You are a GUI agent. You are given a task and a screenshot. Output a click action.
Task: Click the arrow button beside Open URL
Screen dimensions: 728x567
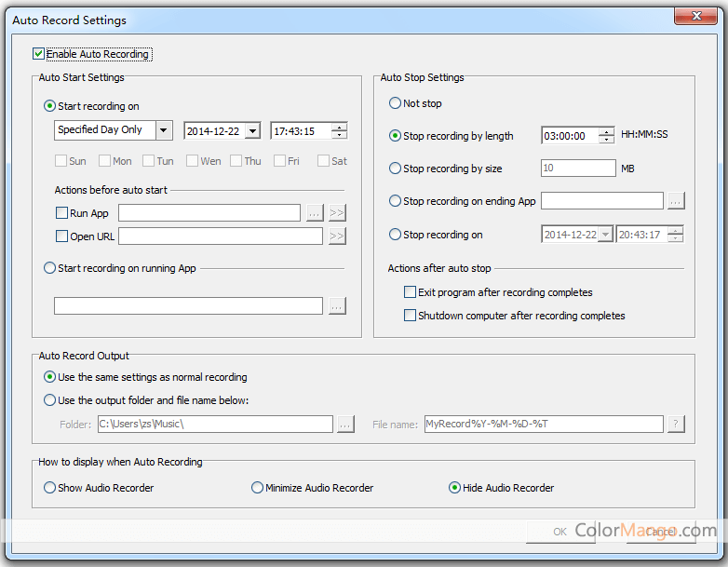(x=337, y=236)
